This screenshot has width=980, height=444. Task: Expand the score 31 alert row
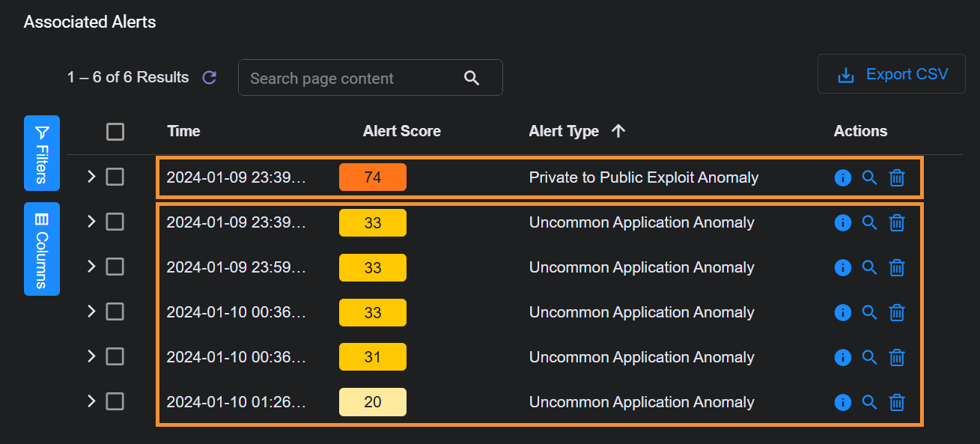point(91,356)
